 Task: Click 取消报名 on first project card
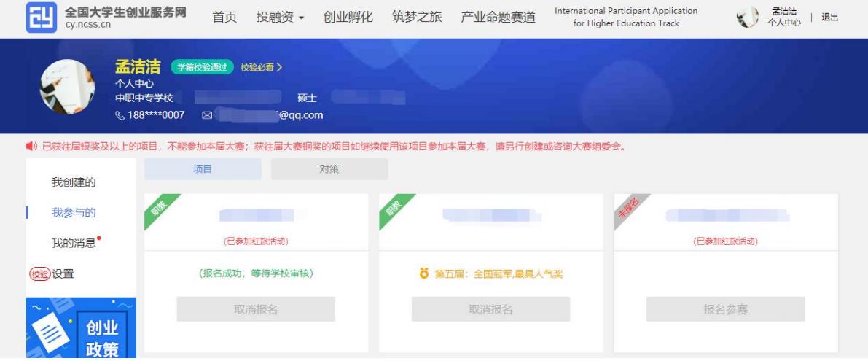tap(256, 309)
